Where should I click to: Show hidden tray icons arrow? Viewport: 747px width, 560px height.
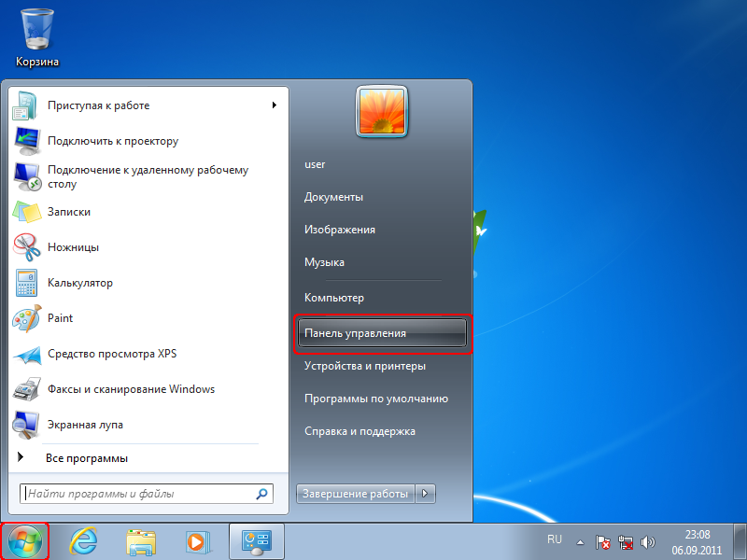click(580, 542)
